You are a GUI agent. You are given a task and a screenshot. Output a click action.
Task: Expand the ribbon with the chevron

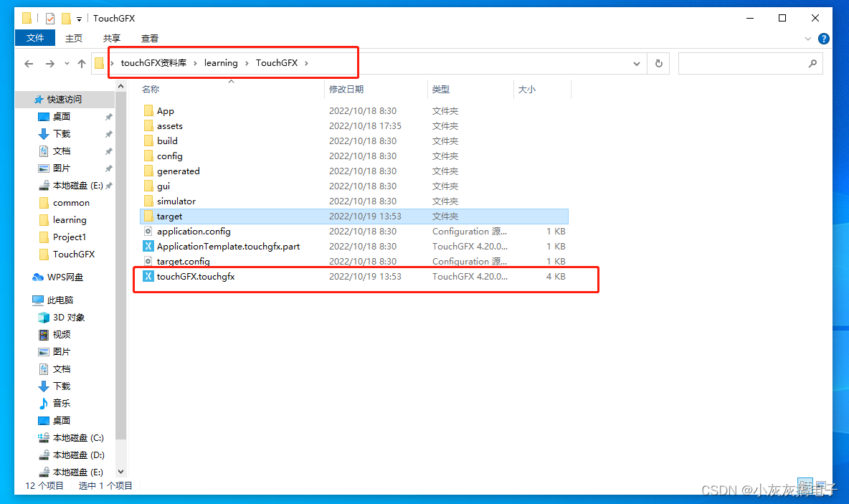(808, 39)
